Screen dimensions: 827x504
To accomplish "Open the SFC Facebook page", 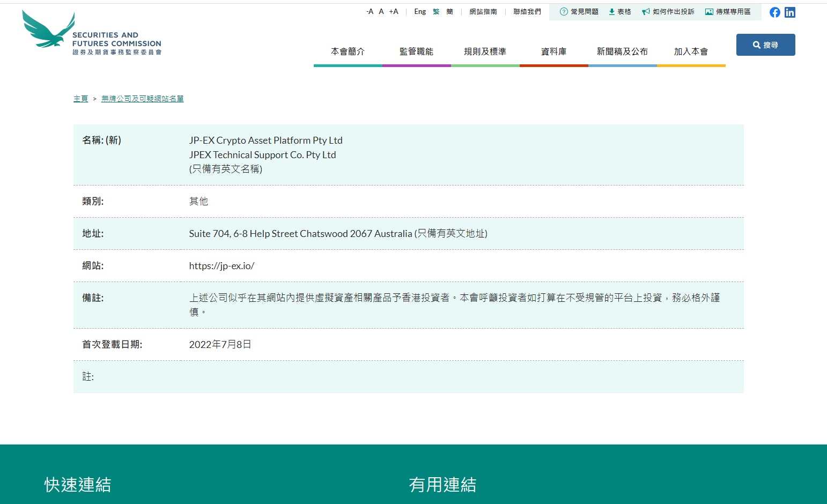I will 774,12.
